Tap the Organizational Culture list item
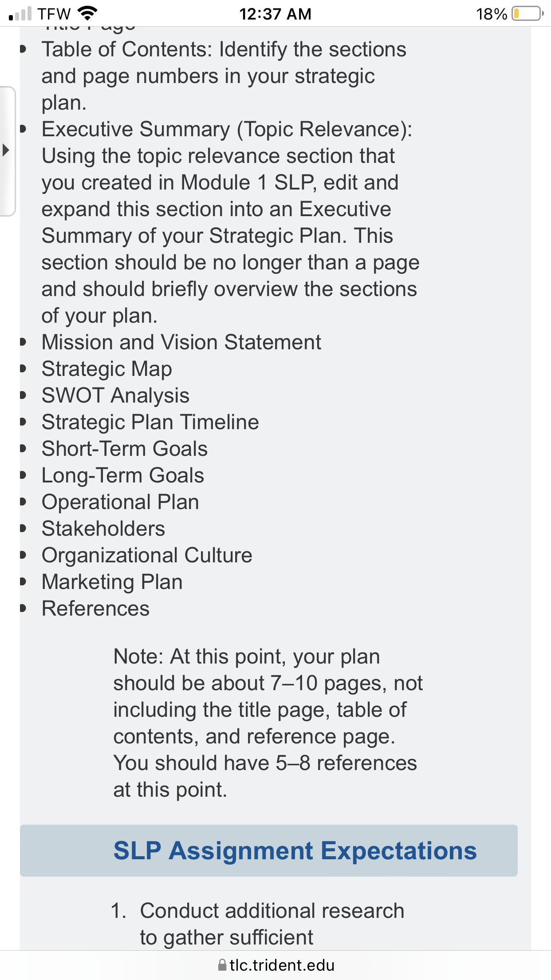 [147, 555]
